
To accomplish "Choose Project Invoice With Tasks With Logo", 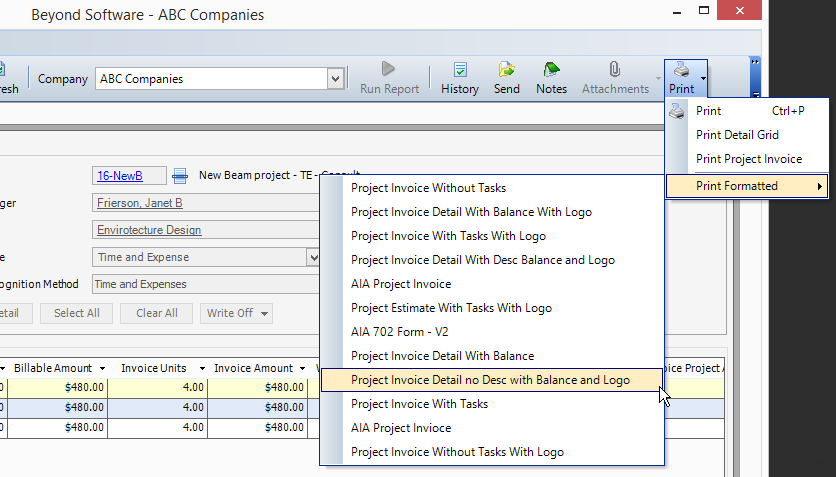I will point(492,236).
